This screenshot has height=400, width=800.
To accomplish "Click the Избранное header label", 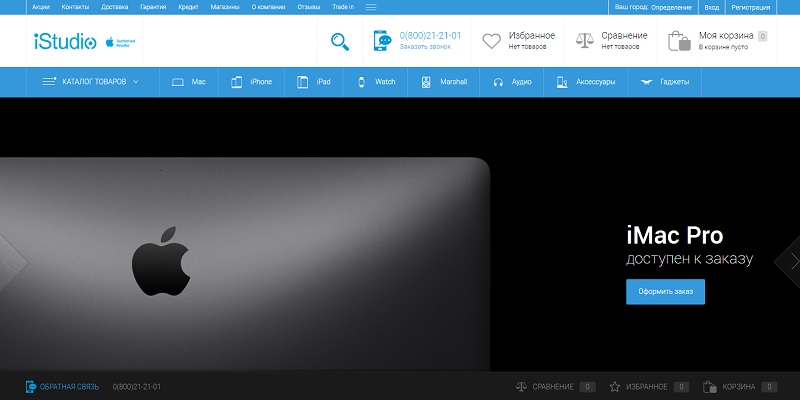I will coord(532,36).
